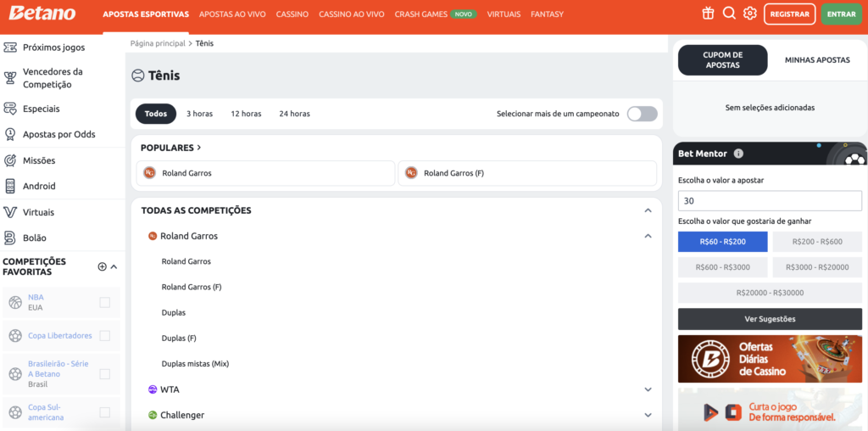Click the Próximos jogos ticket icon
Image resolution: width=868 pixels, height=431 pixels.
click(9, 48)
